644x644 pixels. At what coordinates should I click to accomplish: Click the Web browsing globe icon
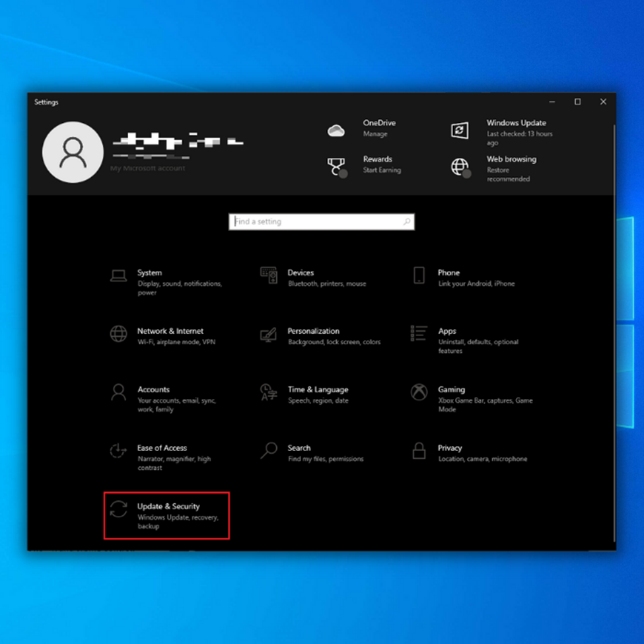point(461,168)
